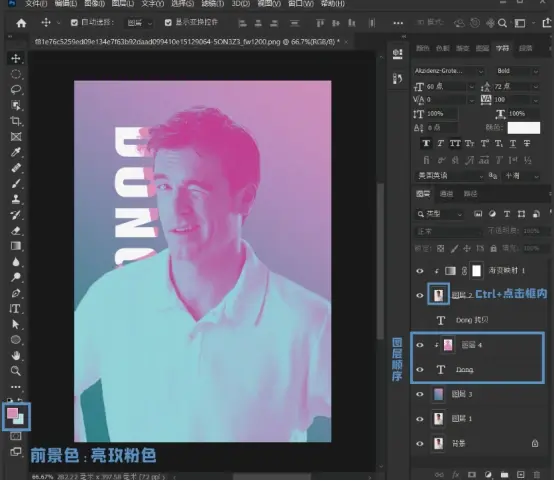
Task: Open the layer filter type dropdown
Action: tap(439, 214)
